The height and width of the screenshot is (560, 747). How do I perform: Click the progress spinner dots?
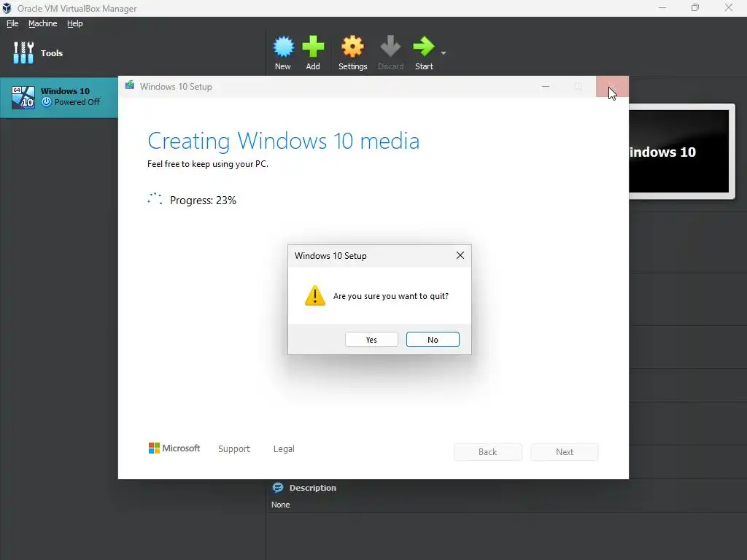(x=155, y=199)
